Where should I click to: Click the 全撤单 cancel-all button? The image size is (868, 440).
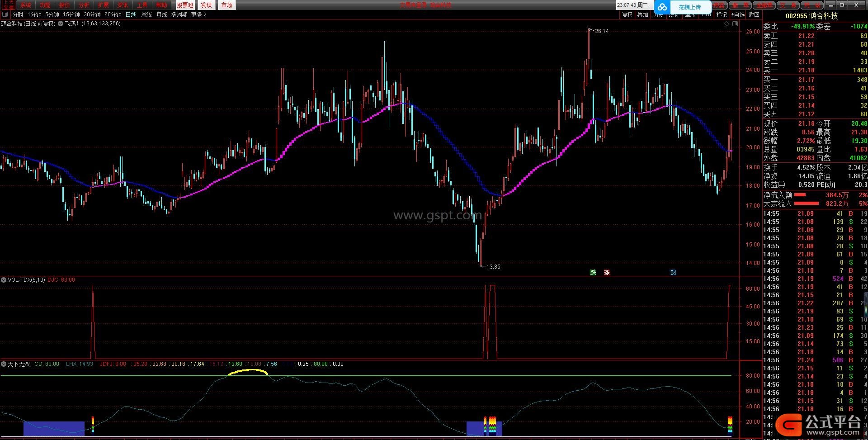[764, 5]
